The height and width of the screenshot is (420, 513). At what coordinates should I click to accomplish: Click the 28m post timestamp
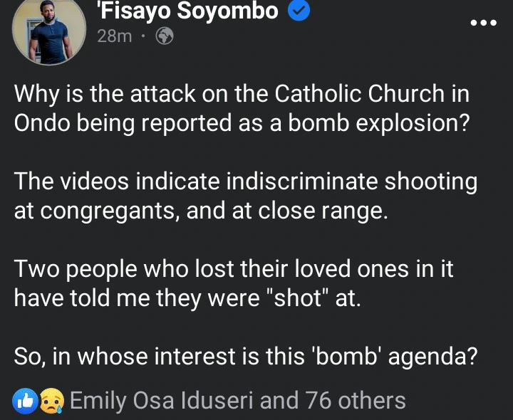(114, 36)
